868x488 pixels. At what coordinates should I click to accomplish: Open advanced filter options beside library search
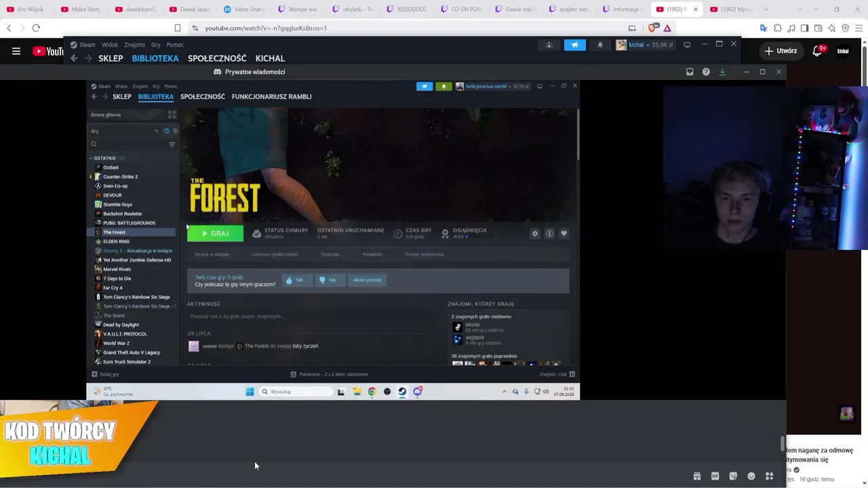(x=172, y=144)
